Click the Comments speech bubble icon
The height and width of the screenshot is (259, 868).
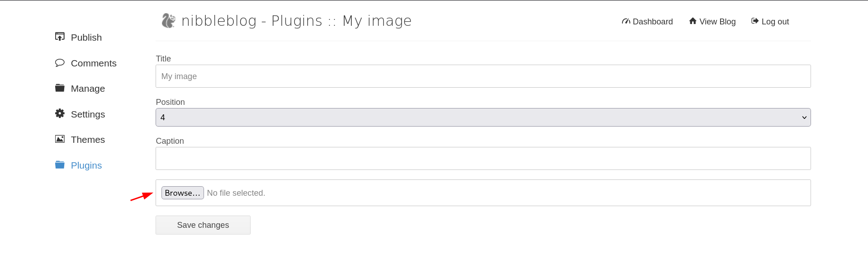(x=60, y=63)
